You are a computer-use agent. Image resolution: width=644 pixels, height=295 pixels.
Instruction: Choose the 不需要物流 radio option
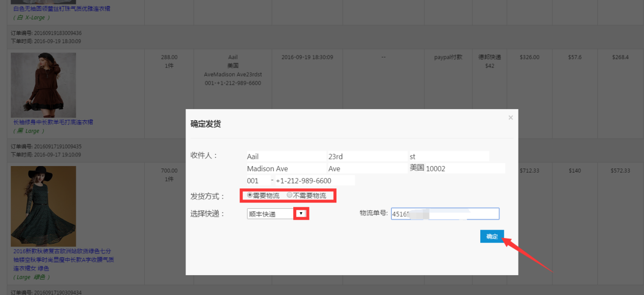[x=289, y=195]
